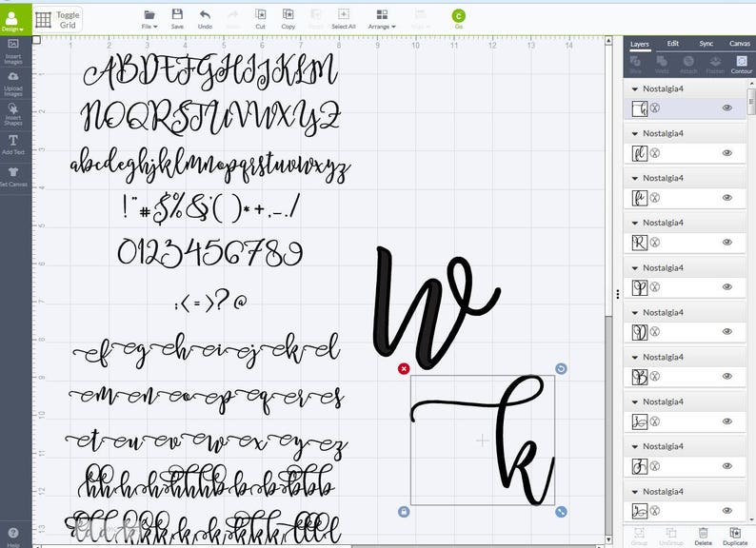Click the lock handle on selected k
This screenshot has width=756, height=548.
point(404,512)
